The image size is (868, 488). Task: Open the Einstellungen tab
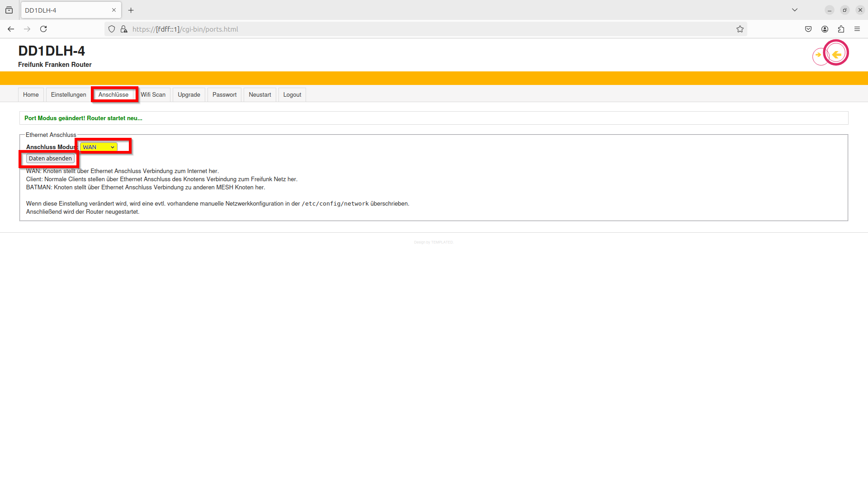click(68, 94)
